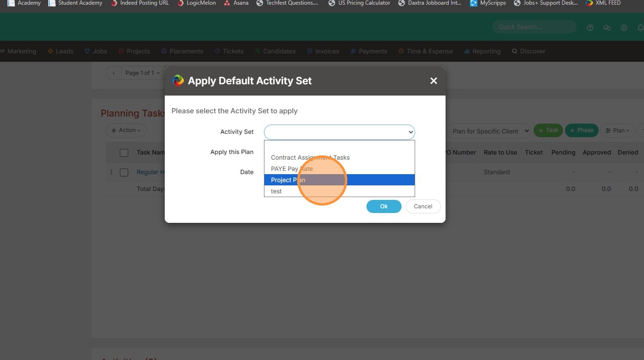Open the Plan for Specific Client dropdown
The image size is (644, 360).
click(489, 131)
